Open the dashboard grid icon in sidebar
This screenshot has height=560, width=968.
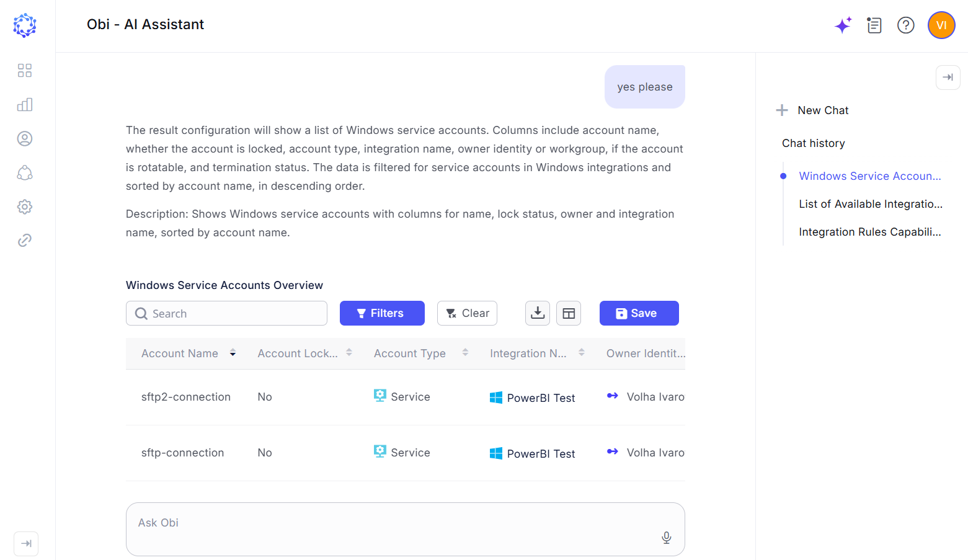point(25,70)
